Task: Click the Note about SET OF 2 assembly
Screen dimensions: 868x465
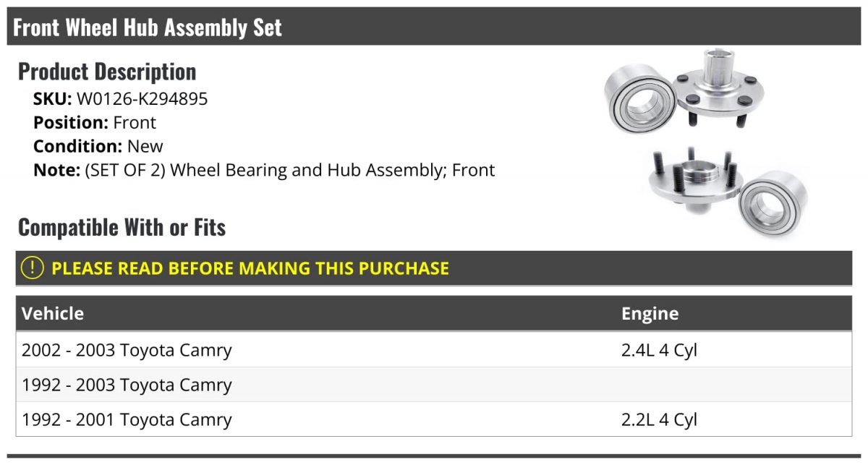Action: 264,171
